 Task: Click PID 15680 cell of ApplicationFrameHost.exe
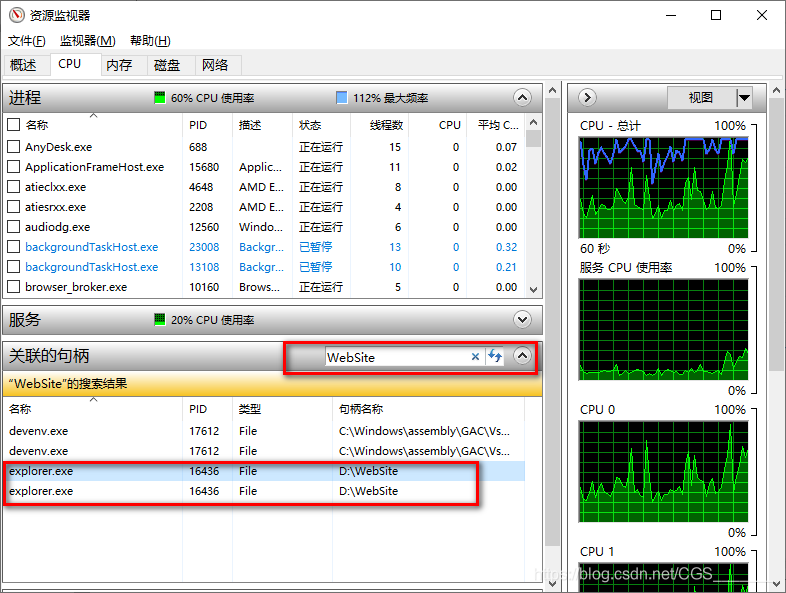[204, 167]
